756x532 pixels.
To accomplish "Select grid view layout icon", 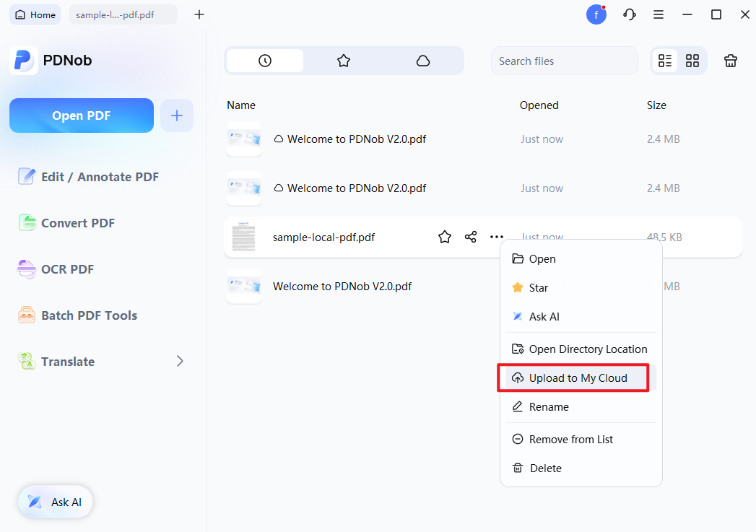I will (692, 61).
